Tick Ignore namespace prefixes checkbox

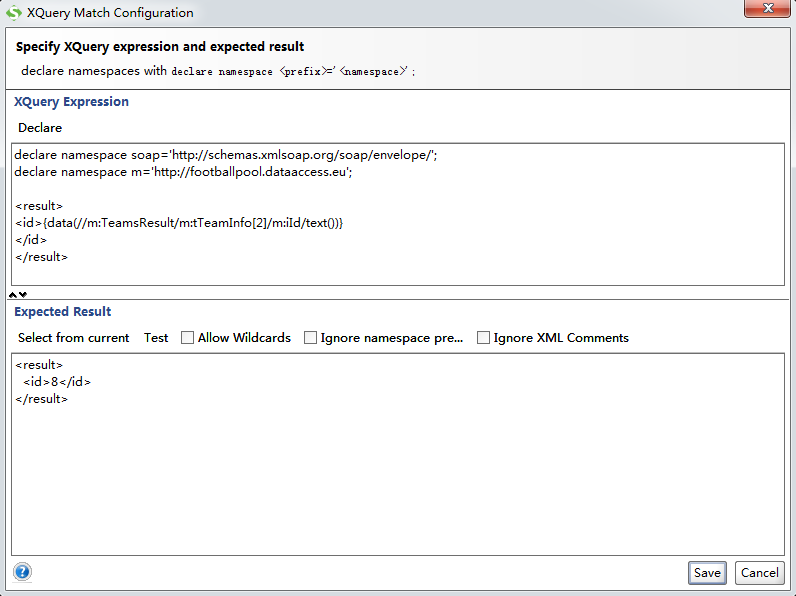(310, 338)
